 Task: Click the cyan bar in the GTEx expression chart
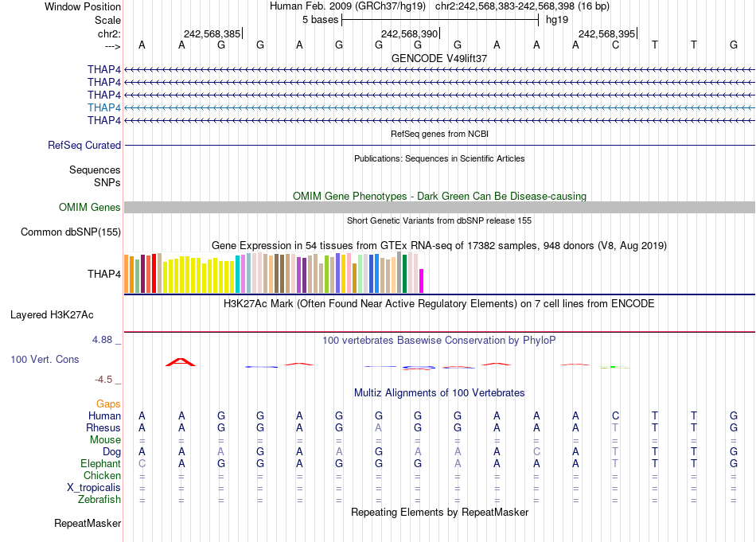(238, 275)
